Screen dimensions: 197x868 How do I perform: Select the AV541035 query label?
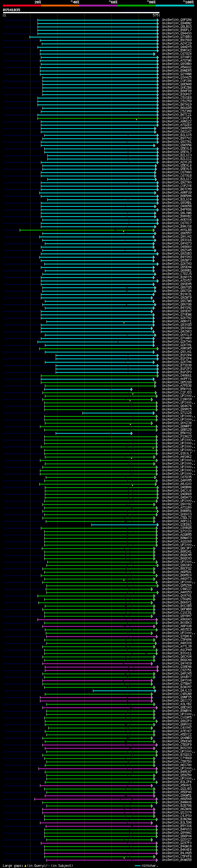tap(11, 10)
